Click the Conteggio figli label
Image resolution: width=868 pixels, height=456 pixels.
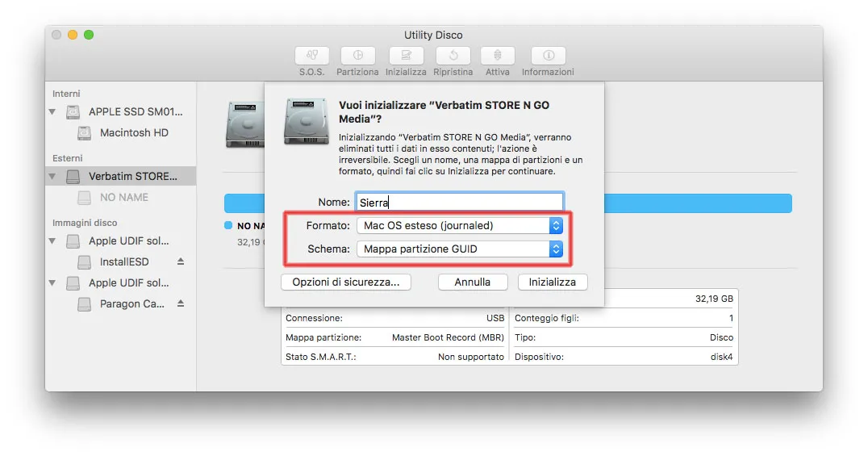[x=546, y=318]
